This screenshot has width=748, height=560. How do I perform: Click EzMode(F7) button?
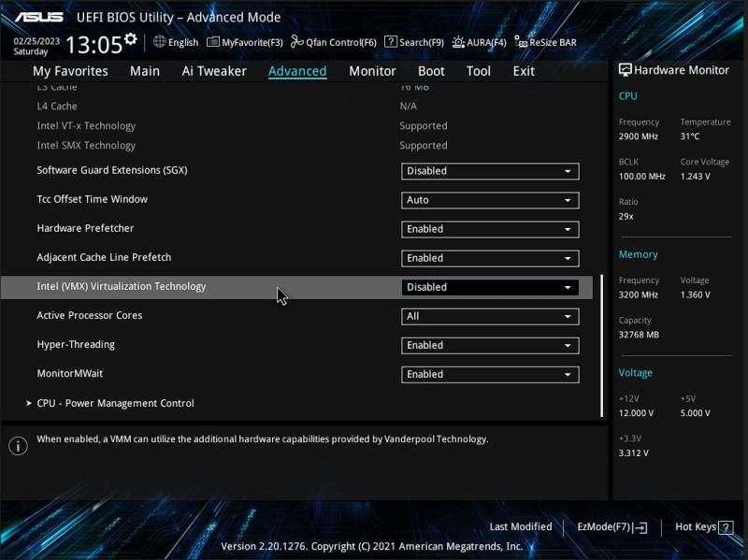pyautogui.click(x=611, y=527)
